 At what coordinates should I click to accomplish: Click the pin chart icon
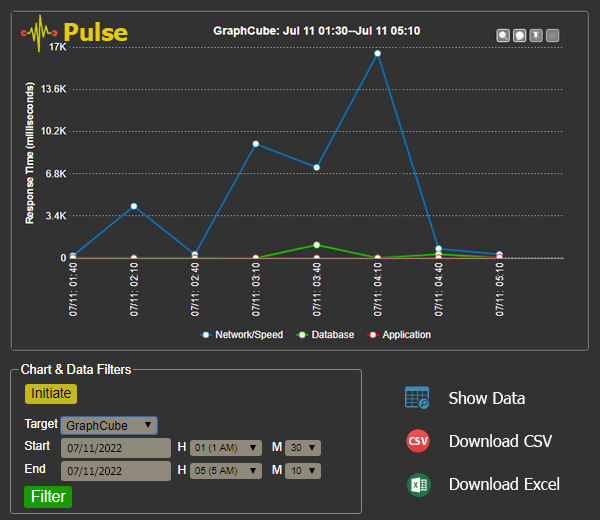pyautogui.click(x=536, y=36)
